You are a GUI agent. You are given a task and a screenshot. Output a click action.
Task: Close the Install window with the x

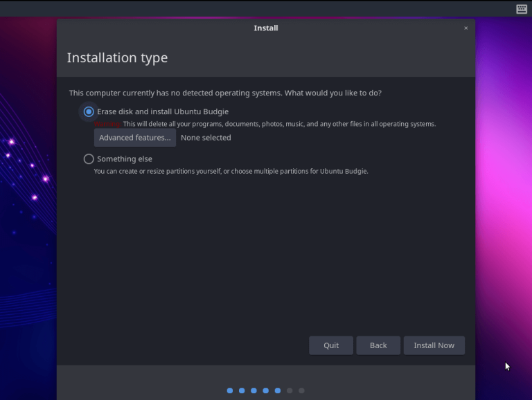coord(465,28)
